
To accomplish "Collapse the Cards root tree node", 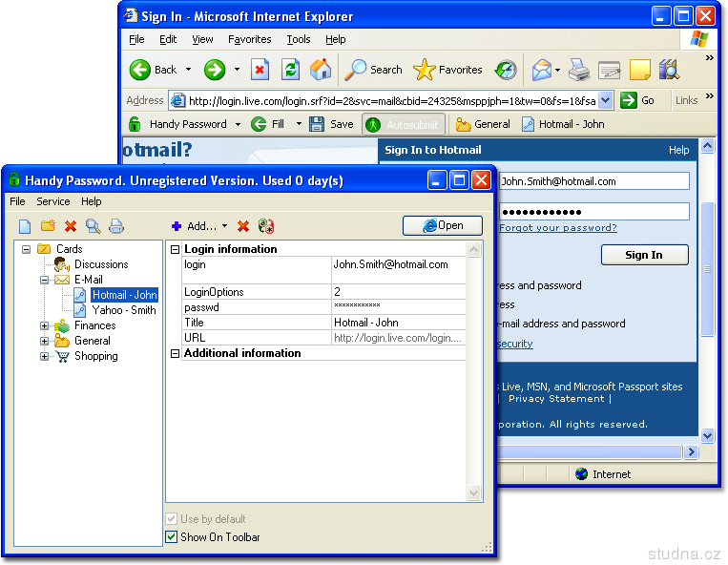I will click(x=27, y=249).
